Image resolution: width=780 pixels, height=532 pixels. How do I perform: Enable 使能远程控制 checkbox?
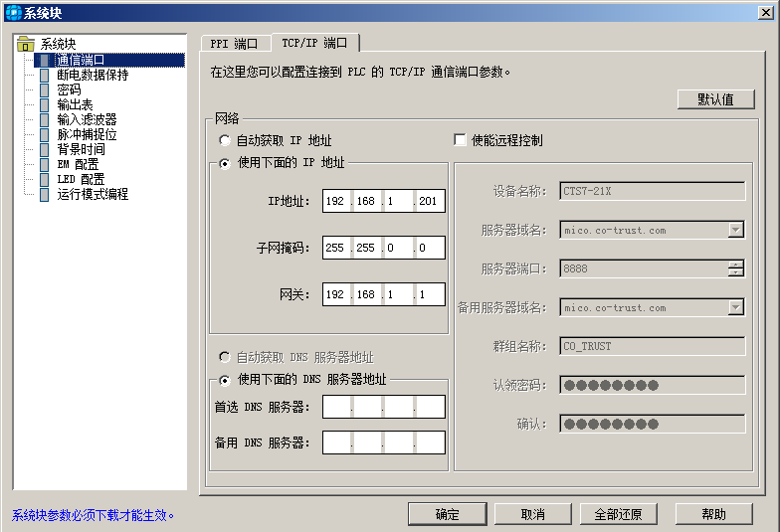460,140
